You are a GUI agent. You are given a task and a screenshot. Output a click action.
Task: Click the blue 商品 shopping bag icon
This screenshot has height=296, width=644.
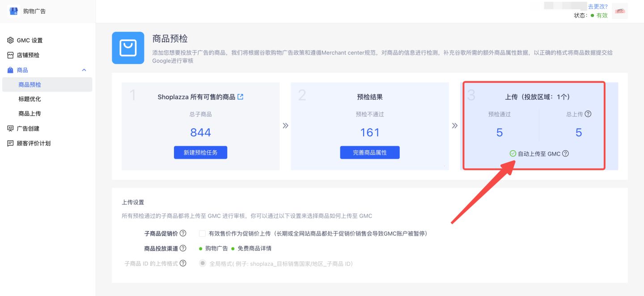point(10,70)
